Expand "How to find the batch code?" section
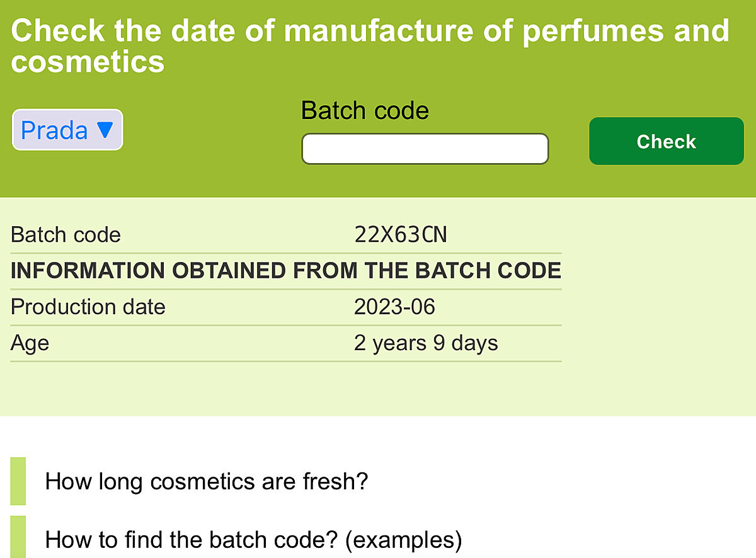The width and height of the screenshot is (756, 558). (253, 540)
